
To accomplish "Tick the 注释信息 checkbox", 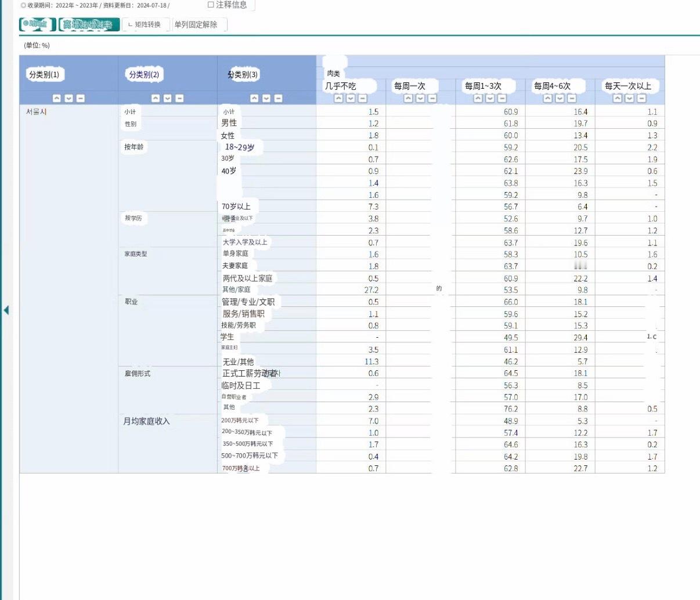I will (x=211, y=5).
